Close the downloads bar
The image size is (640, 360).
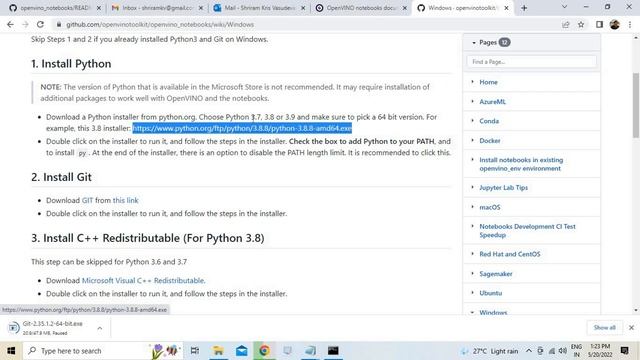[631, 328]
